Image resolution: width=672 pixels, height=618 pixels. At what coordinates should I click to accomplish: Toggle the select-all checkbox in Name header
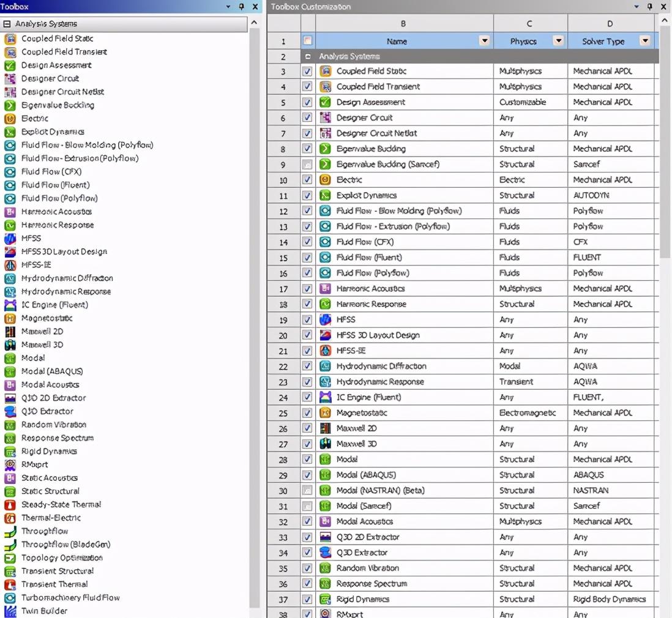pyautogui.click(x=307, y=41)
